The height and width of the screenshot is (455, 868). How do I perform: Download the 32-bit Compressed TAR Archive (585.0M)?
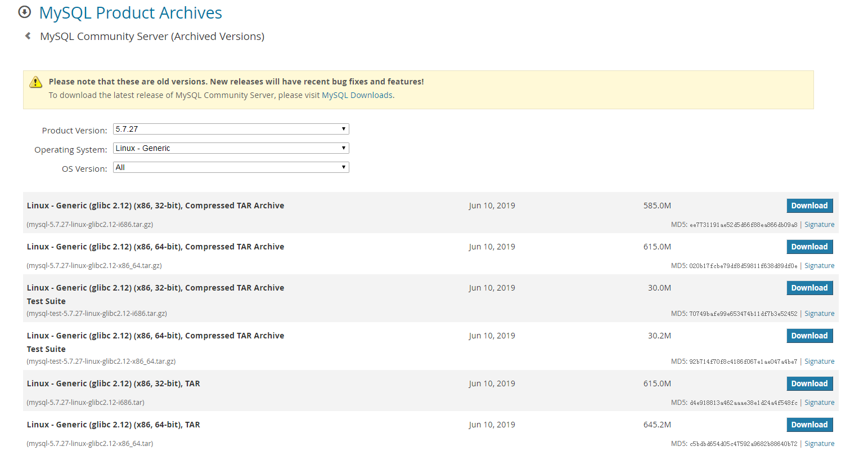[x=809, y=206]
